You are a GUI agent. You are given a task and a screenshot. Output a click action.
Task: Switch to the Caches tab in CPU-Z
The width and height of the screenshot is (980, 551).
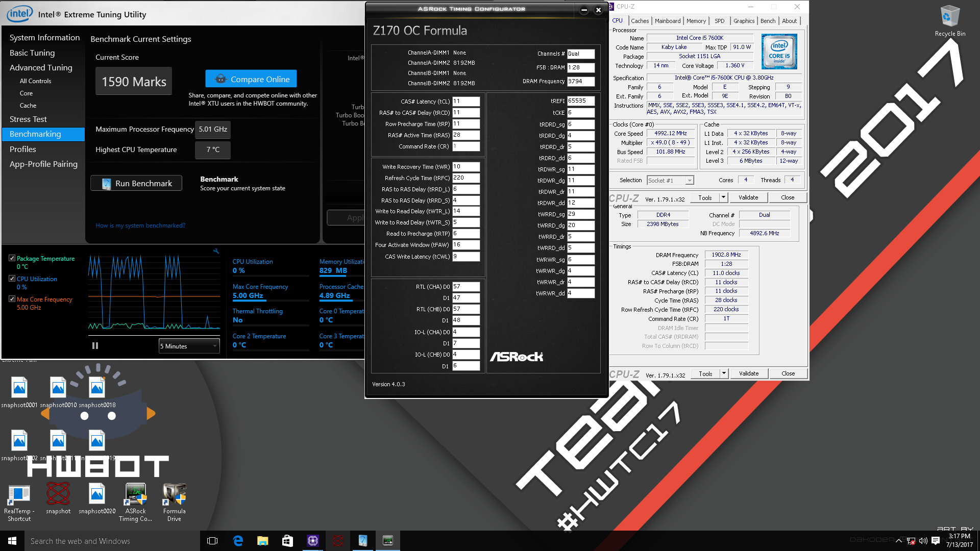640,21
